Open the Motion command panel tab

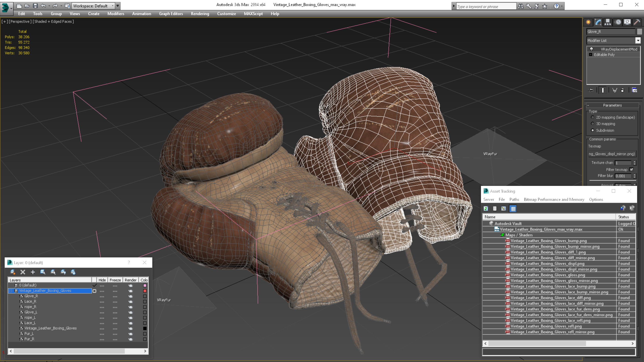click(x=618, y=22)
